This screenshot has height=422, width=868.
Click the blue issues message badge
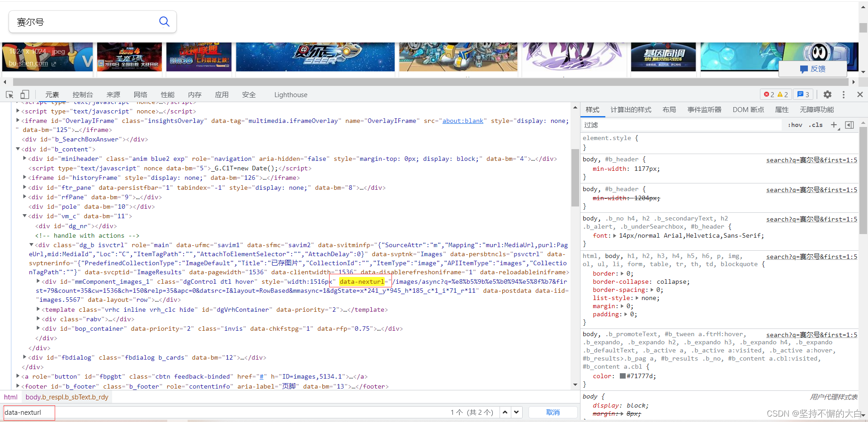pyautogui.click(x=803, y=94)
